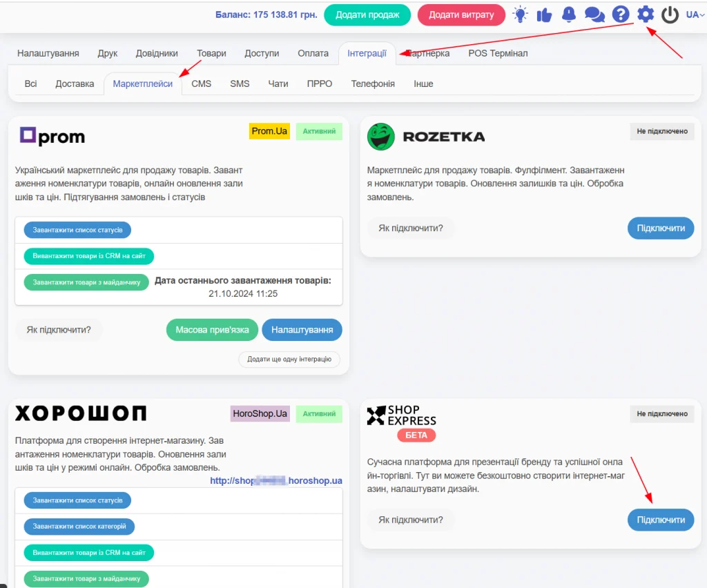Click the Хорошоп logo

[81, 413]
